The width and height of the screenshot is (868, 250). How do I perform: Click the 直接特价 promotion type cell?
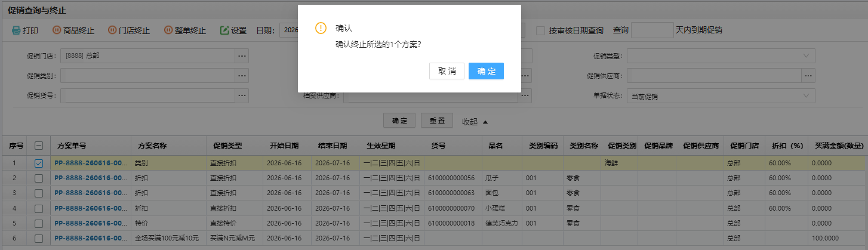pyautogui.click(x=235, y=223)
